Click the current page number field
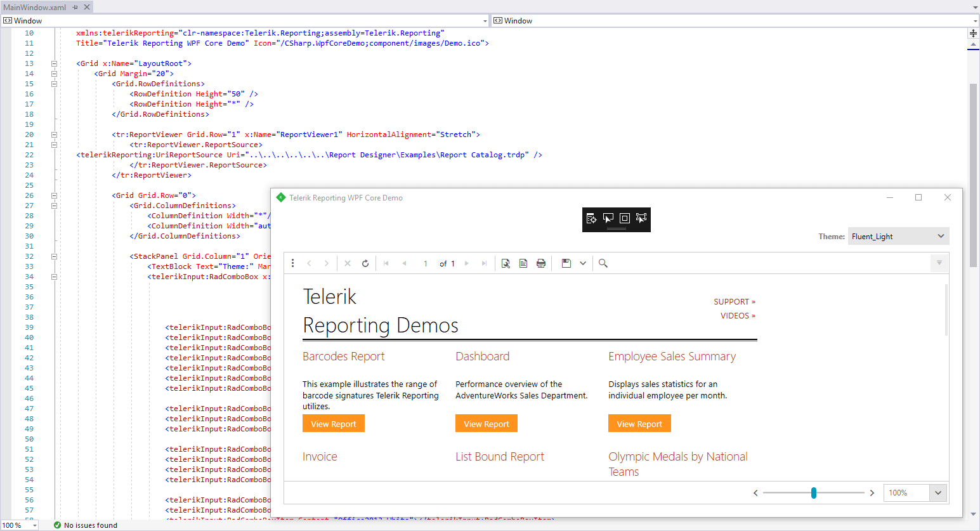 pos(425,263)
